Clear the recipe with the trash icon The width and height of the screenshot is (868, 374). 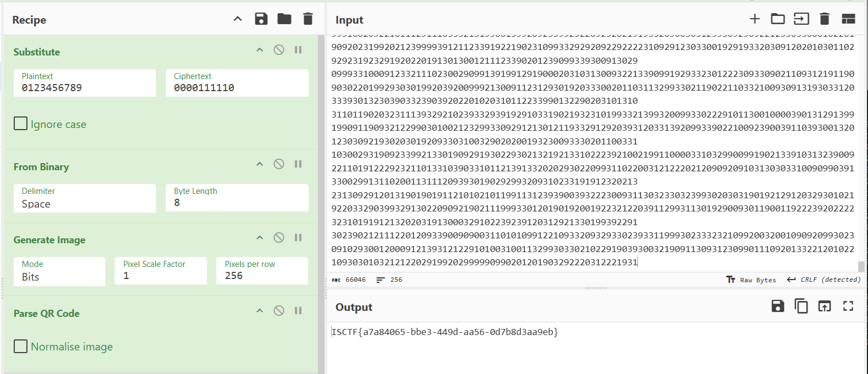(308, 19)
